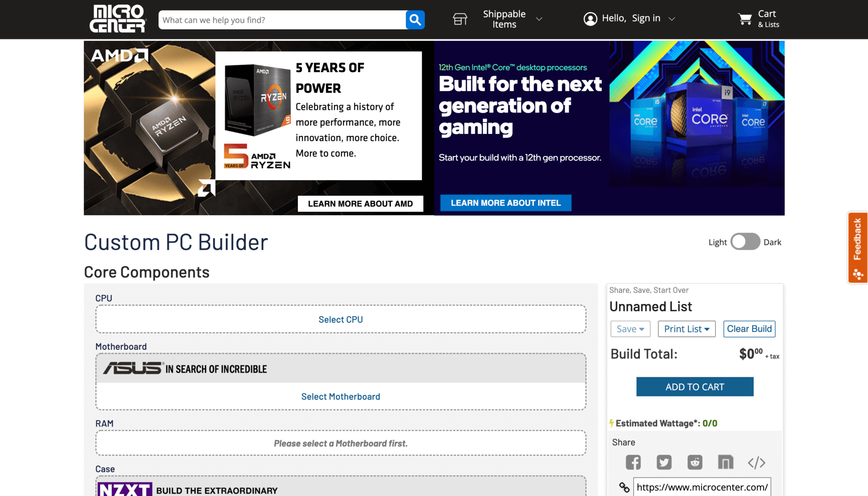Click the ADD TO CART button
The height and width of the screenshot is (496, 868).
(695, 387)
